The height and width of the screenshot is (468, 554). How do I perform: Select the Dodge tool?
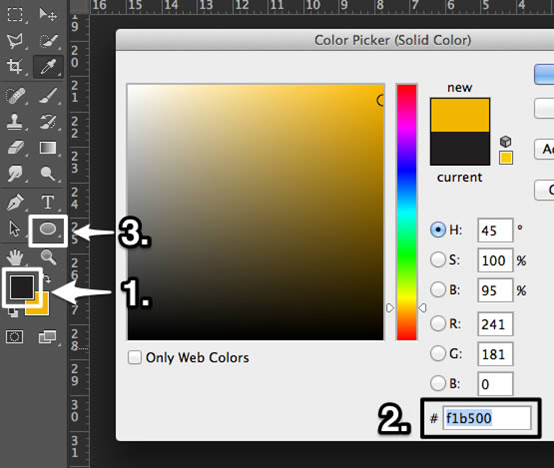48,174
